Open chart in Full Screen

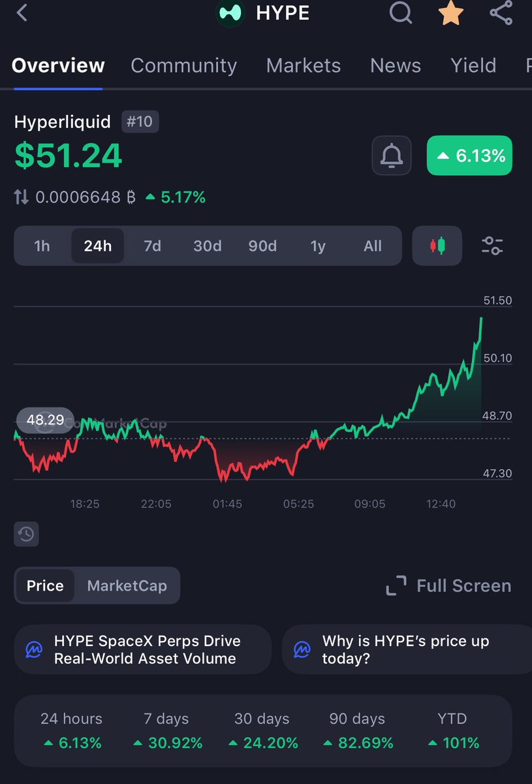(448, 585)
